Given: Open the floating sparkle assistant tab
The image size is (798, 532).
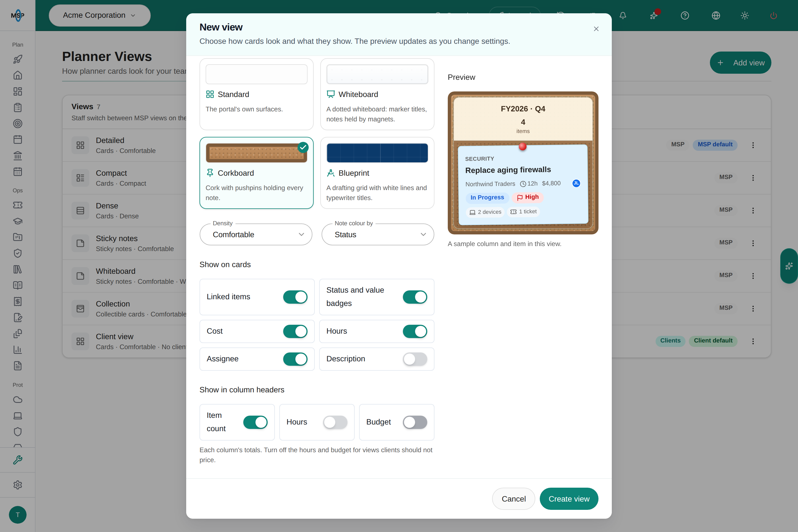Looking at the screenshot, I should pos(789,266).
